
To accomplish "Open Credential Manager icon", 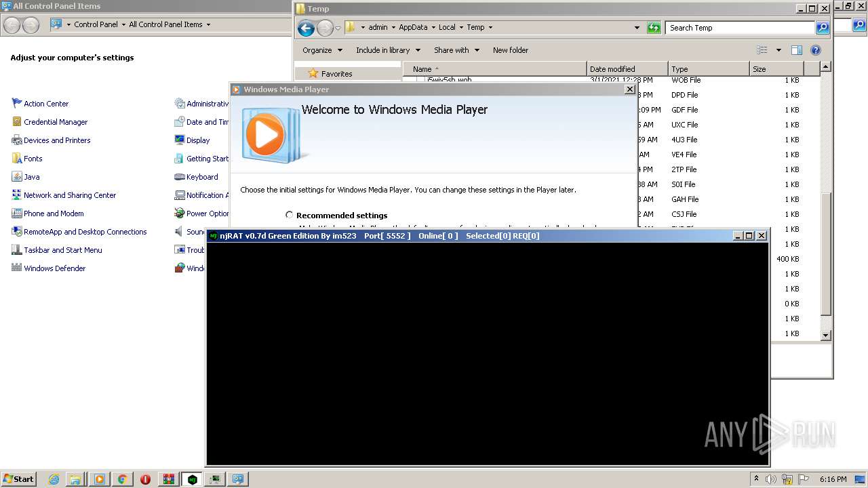I will pos(17,122).
